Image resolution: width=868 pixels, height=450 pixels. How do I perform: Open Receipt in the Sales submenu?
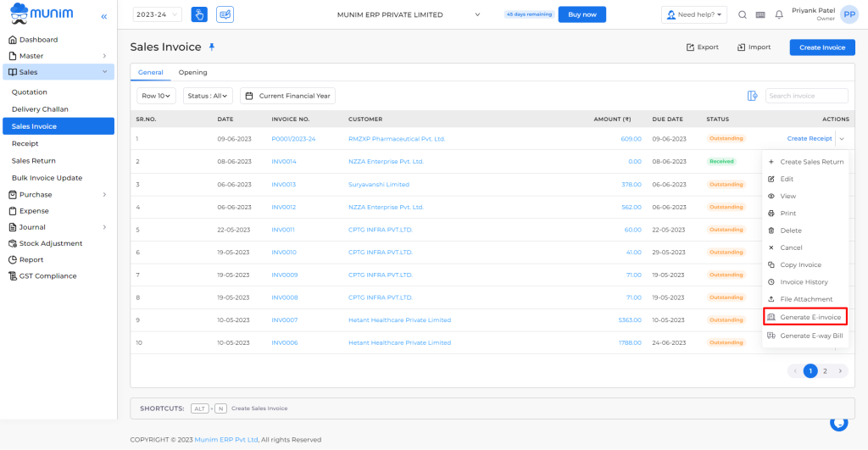(25, 144)
